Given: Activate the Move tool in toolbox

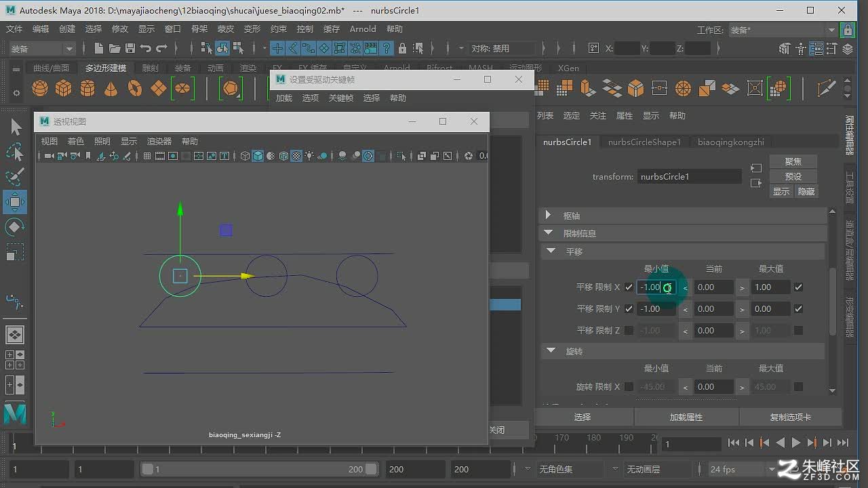Looking at the screenshot, I should coord(15,202).
